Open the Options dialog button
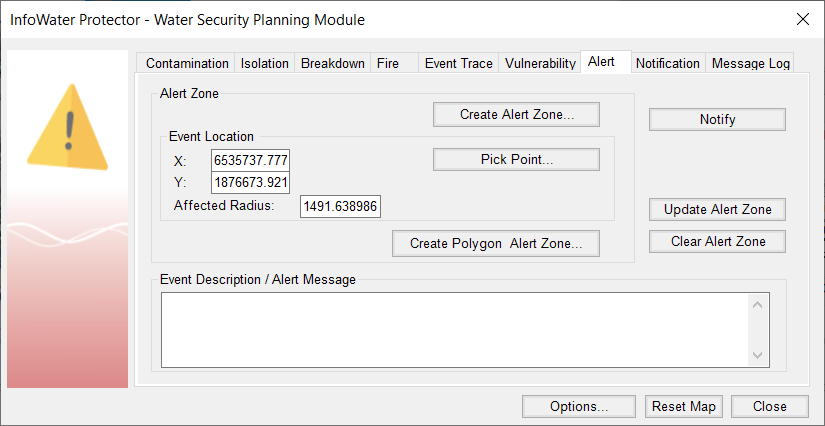The height and width of the screenshot is (426, 825). [578, 406]
